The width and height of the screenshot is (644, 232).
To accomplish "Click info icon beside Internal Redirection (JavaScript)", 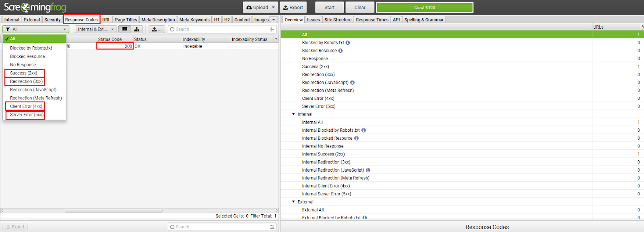I will 368,170.
